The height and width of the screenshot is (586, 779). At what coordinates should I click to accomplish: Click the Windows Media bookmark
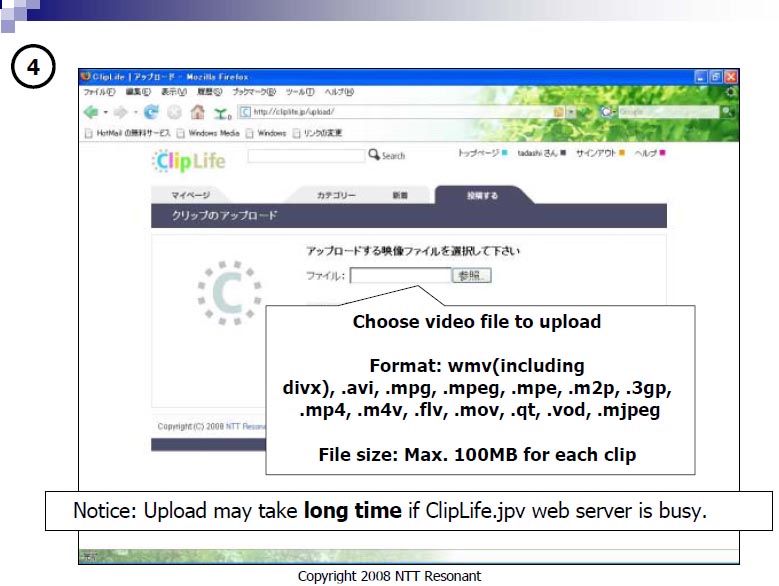pos(208,133)
